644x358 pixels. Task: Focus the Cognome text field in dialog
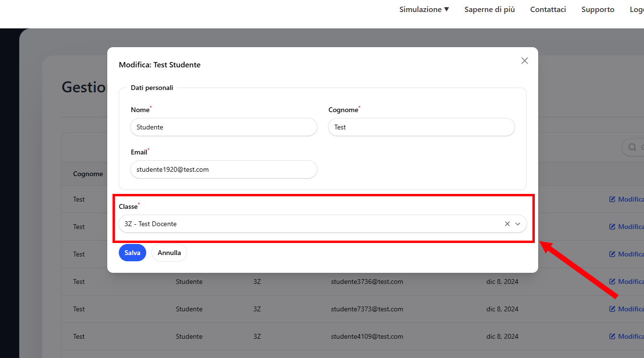[421, 128]
